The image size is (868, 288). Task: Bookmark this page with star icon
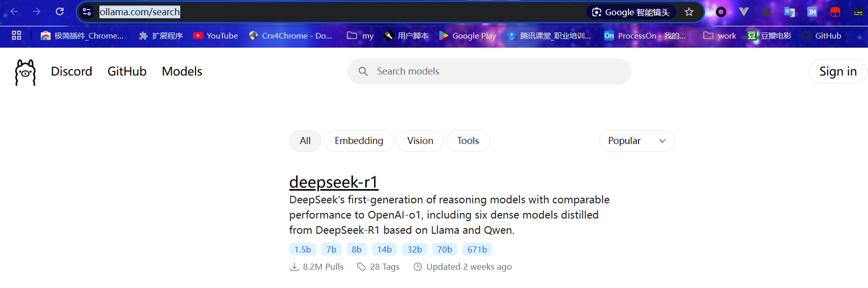click(689, 12)
